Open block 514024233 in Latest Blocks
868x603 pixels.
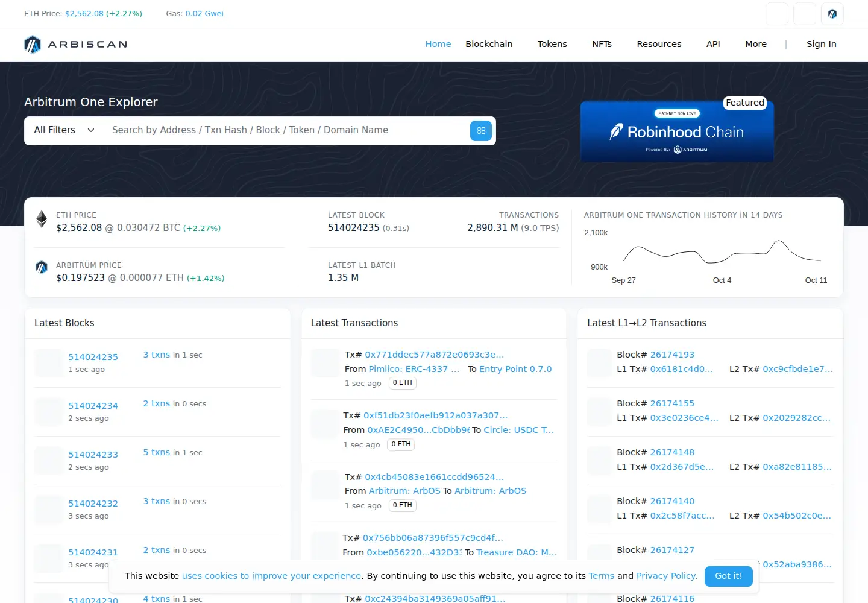tap(93, 455)
